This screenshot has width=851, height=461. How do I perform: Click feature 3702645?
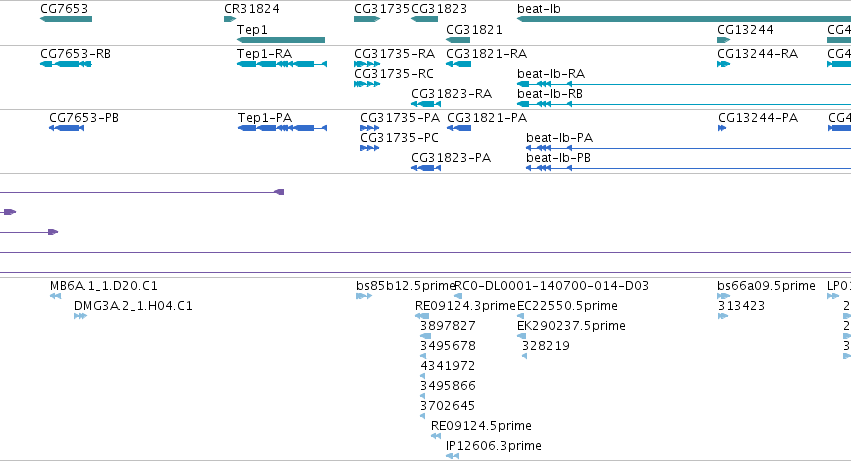pos(422,416)
